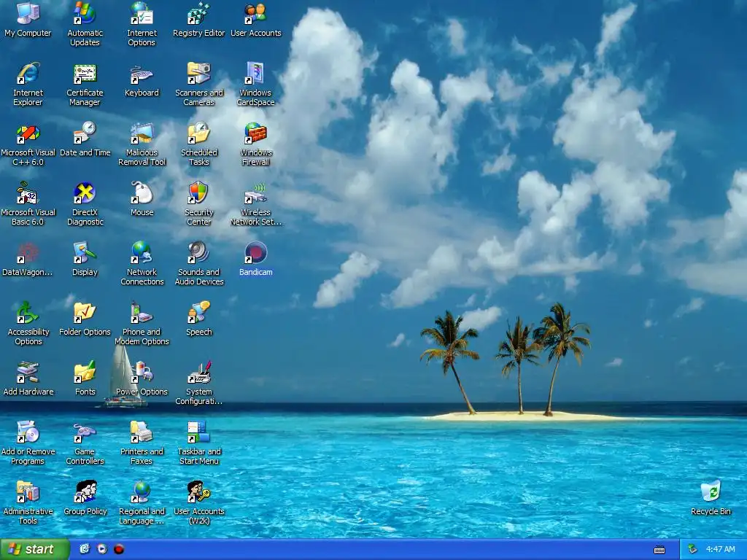Click the red record icon in quick launch
The width and height of the screenshot is (747, 560).
coord(119,549)
